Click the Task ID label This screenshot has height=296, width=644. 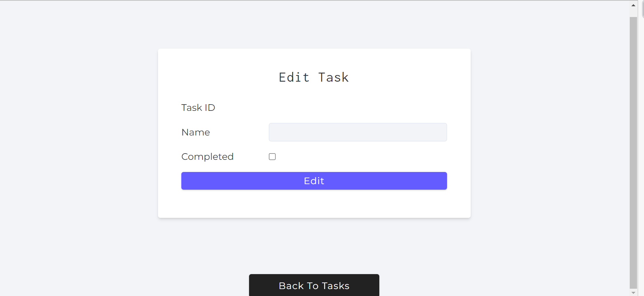pos(198,108)
